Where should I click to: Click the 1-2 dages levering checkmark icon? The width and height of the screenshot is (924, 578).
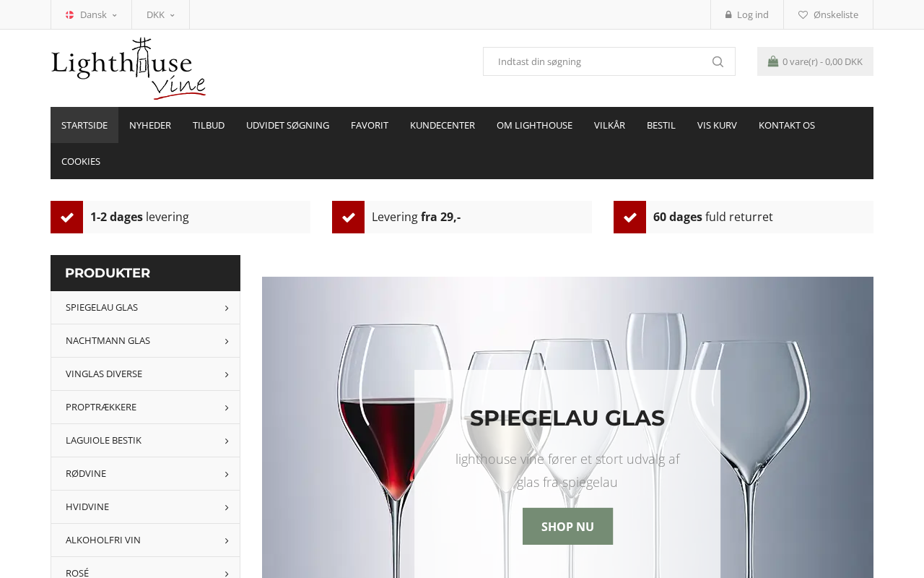(x=66, y=217)
